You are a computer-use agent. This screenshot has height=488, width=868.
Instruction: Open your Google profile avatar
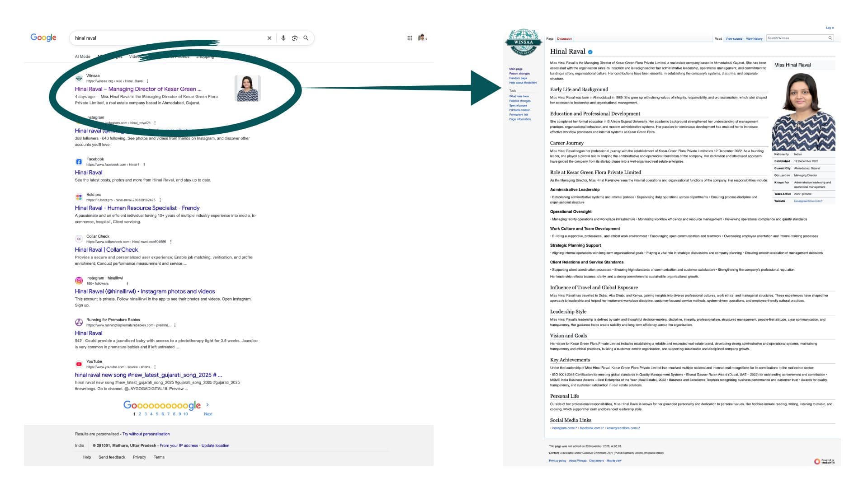click(422, 38)
